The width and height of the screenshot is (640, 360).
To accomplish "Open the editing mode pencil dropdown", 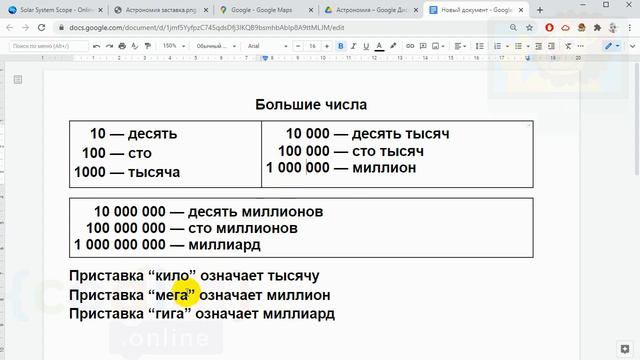I will tap(612, 46).
